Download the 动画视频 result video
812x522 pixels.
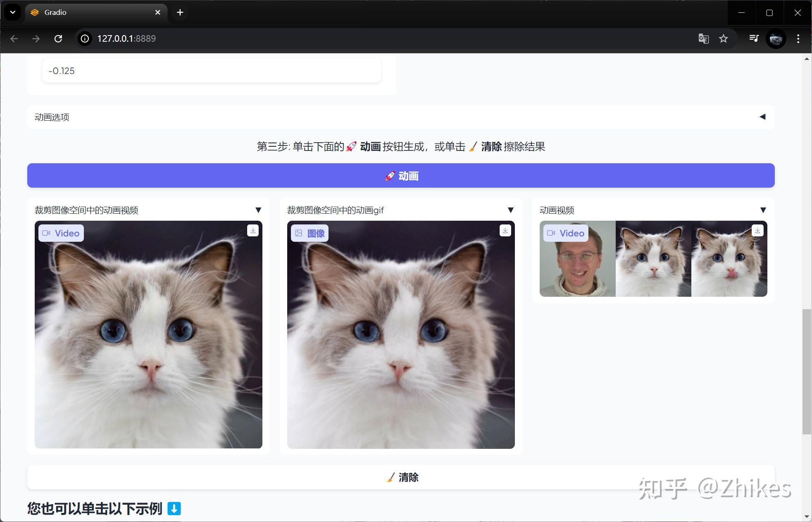757,231
